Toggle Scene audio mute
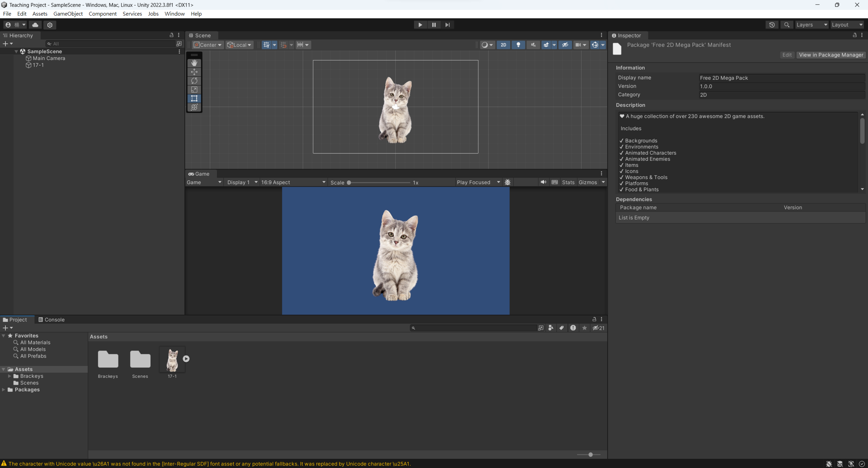 pyautogui.click(x=533, y=45)
